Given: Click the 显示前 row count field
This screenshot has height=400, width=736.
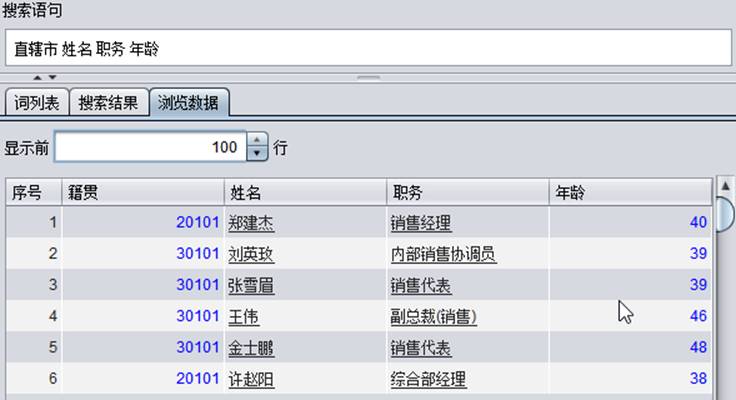Looking at the screenshot, I should pyautogui.click(x=150, y=148).
